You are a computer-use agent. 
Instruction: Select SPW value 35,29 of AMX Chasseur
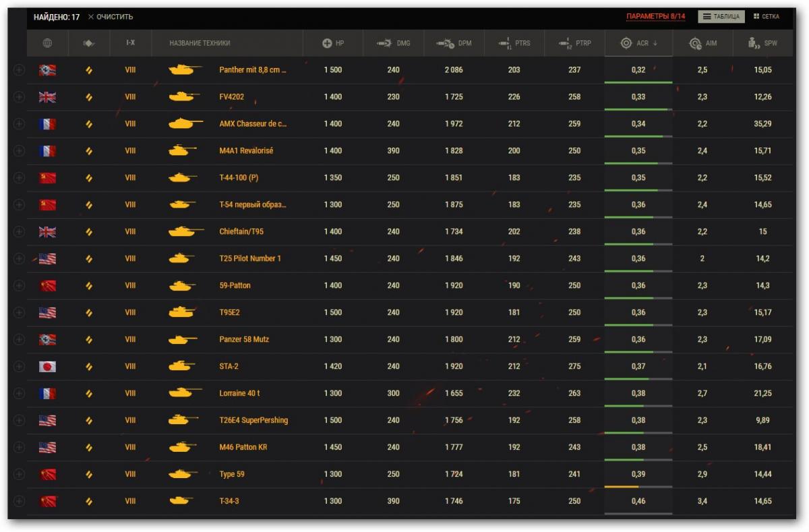[x=763, y=124]
